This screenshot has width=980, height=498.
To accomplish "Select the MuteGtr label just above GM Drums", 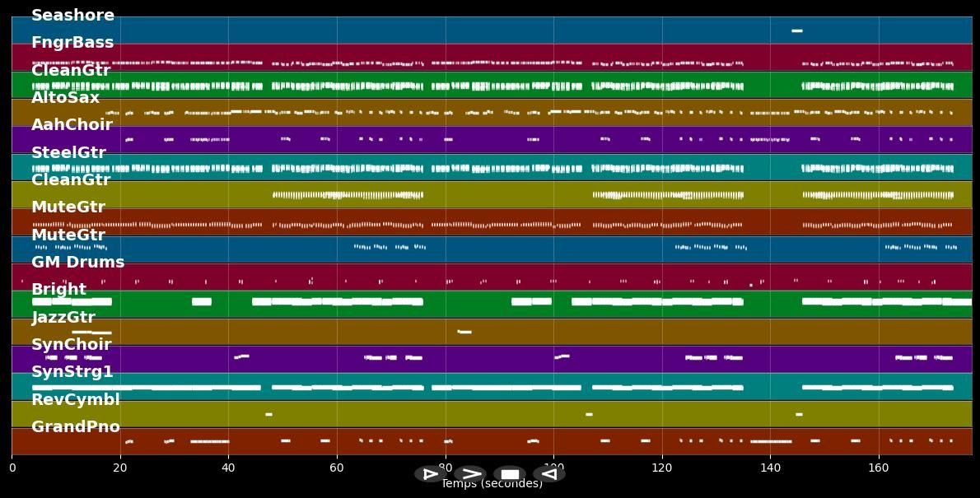I will [68, 235].
